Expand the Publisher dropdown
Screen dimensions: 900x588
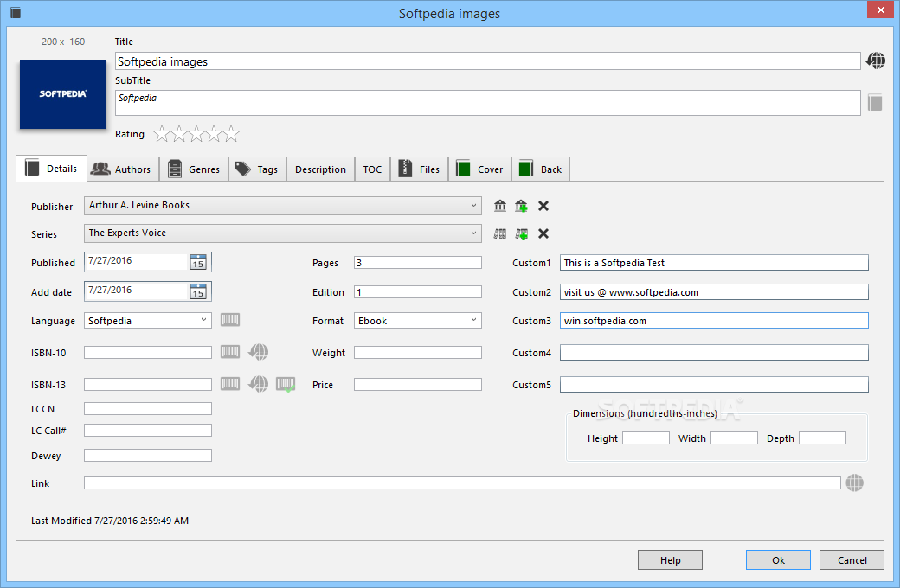473,206
